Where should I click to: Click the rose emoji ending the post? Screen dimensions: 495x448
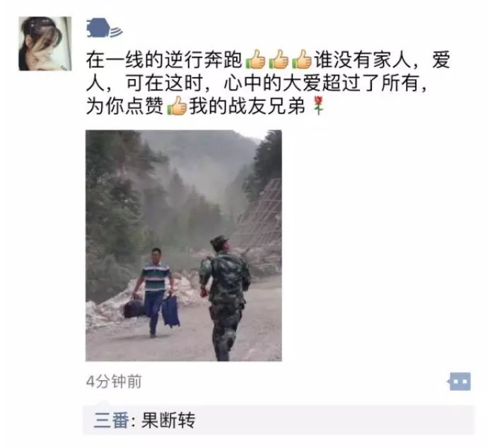click(318, 106)
